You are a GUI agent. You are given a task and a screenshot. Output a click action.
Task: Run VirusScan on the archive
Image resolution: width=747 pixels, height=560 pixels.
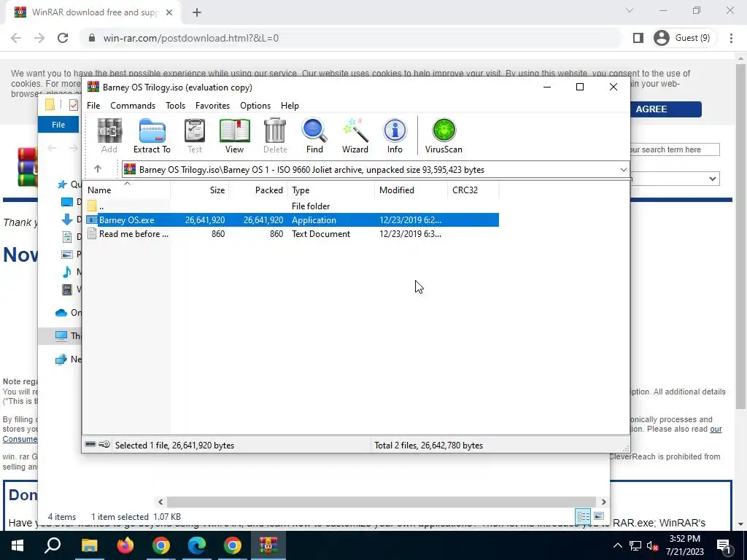click(x=444, y=136)
